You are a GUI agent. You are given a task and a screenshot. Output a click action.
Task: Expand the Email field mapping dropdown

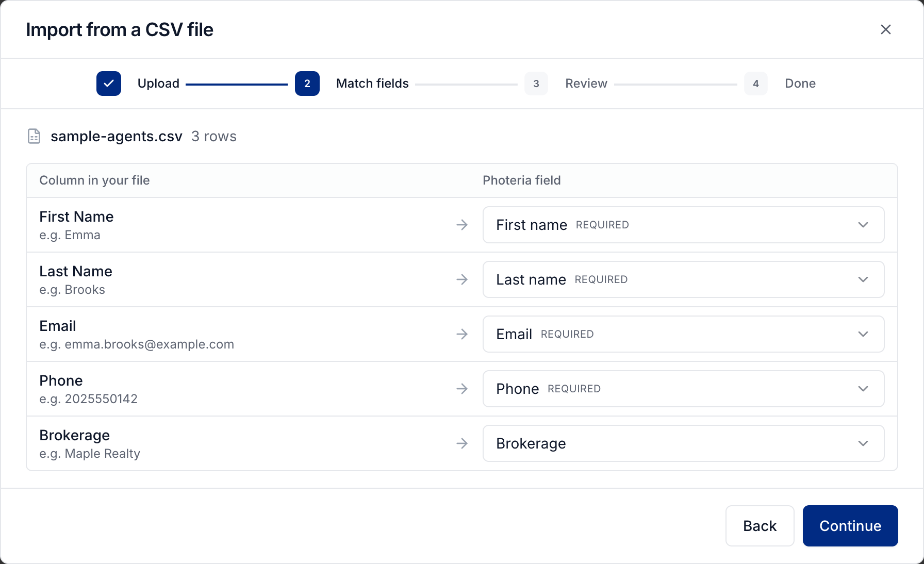[x=684, y=334]
